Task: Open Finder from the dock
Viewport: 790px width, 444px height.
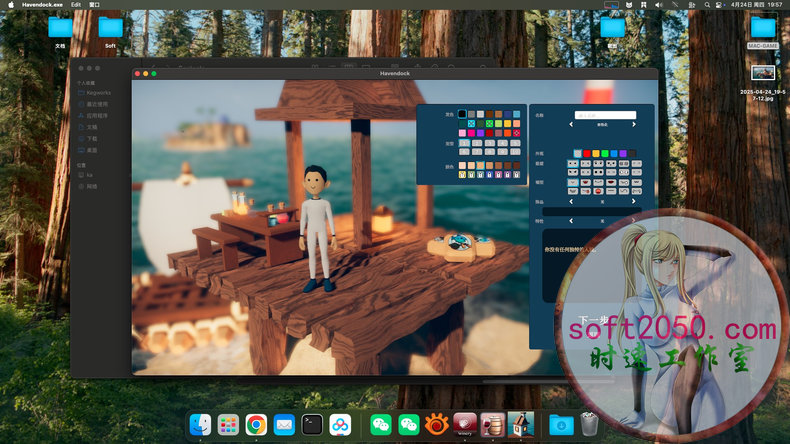Action: [200, 425]
